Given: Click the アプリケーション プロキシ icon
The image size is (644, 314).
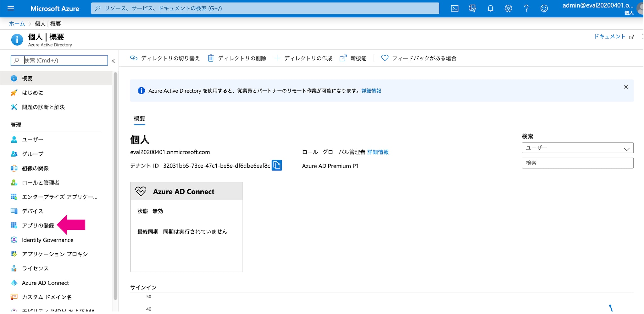Looking at the screenshot, I should tap(14, 254).
